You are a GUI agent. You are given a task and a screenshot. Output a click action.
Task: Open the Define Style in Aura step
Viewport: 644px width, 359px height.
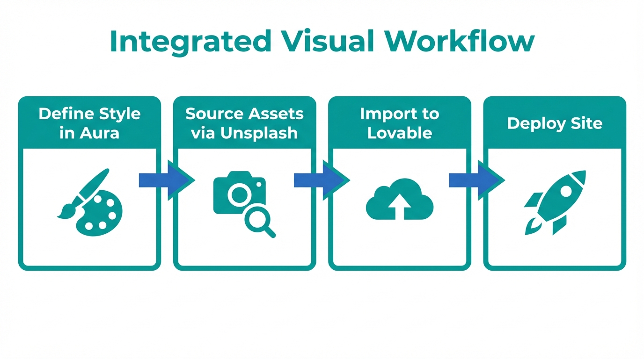(89, 182)
